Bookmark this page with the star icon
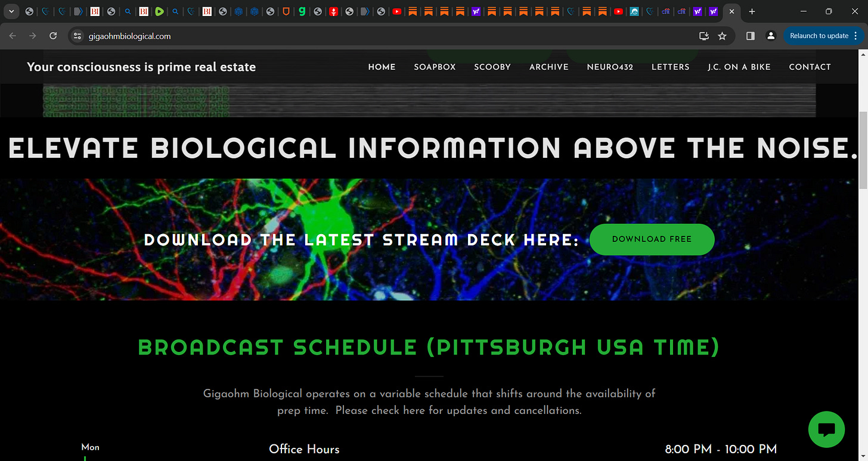The image size is (868, 461). 722,36
